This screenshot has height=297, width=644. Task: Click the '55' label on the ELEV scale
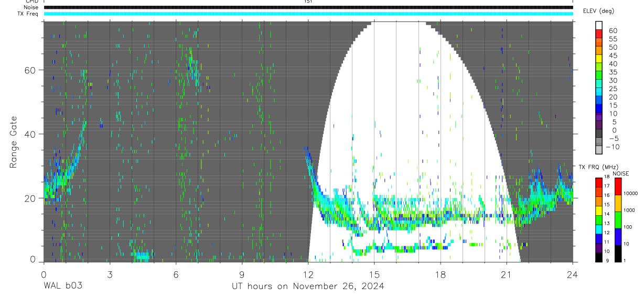[x=613, y=39]
